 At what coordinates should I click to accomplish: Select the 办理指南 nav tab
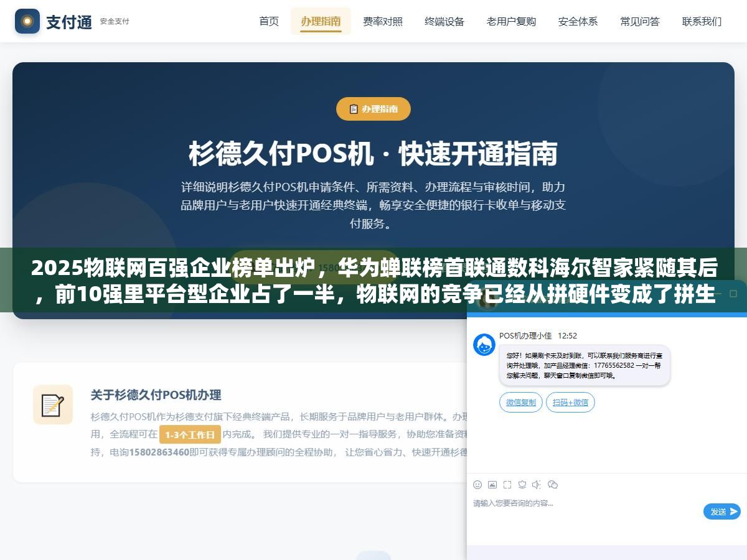pos(321,21)
